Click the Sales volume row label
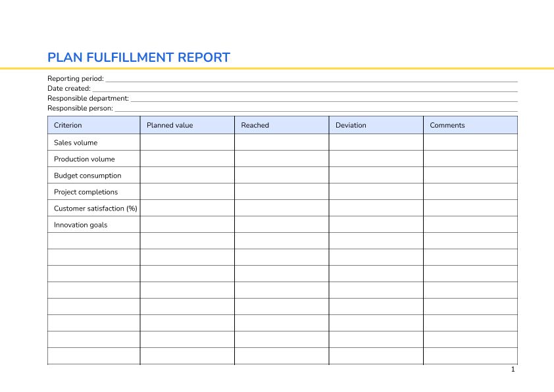Screen dimensions: 554x392 74,142
